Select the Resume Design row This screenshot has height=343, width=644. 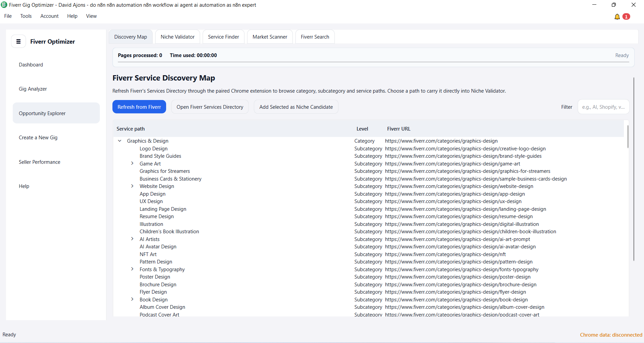[x=368, y=216]
